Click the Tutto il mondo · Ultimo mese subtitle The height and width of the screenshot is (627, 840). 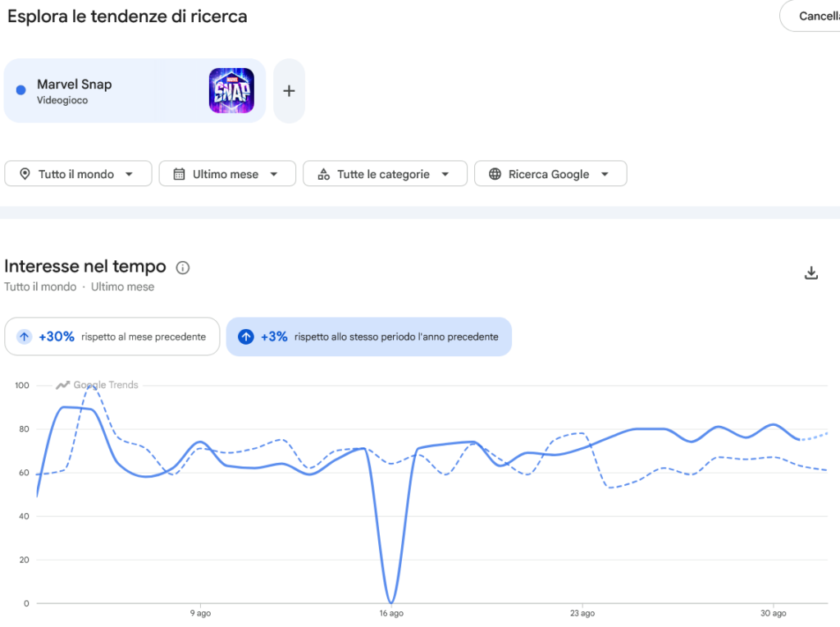pos(80,286)
